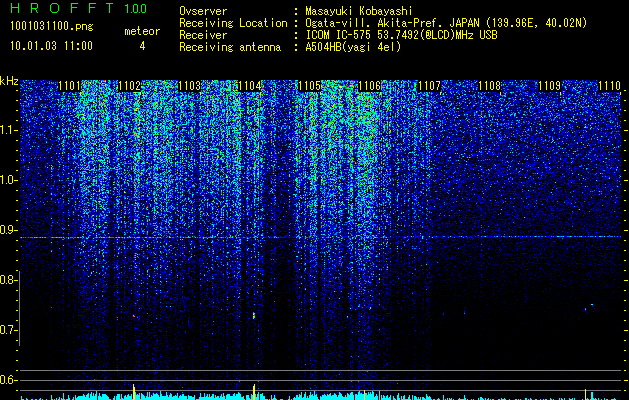Click the faint echo pair near 1109

(x=588, y=307)
